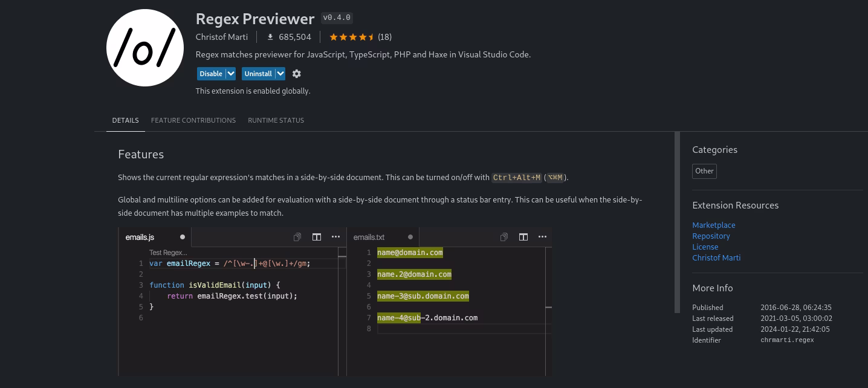Click the Disable button

(211, 74)
